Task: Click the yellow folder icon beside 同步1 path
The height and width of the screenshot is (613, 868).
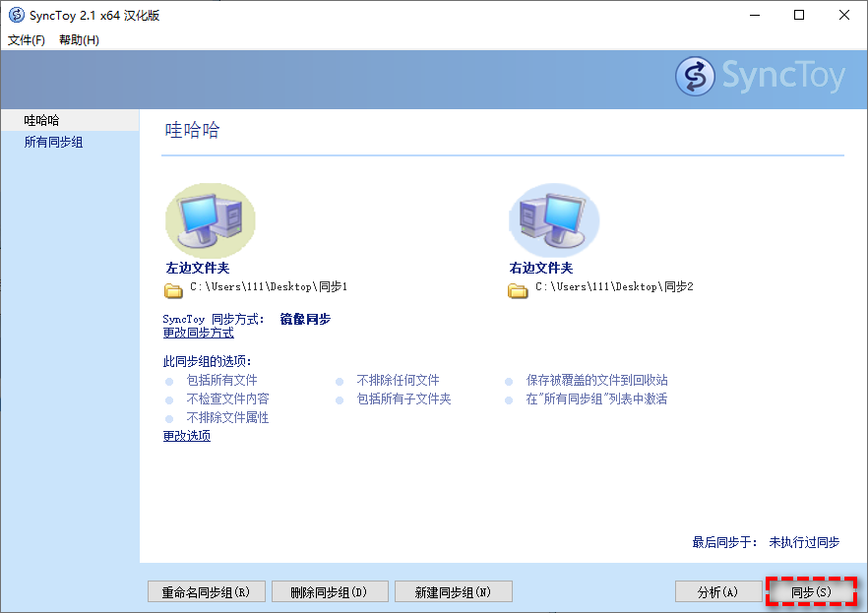Action: click(173, 290)
